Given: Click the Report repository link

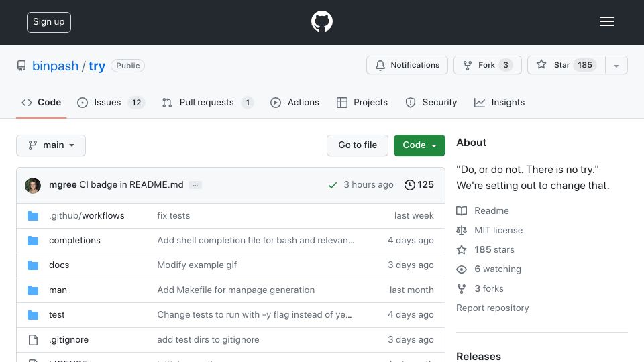Looking at the screenshot, I should (492, 308).
